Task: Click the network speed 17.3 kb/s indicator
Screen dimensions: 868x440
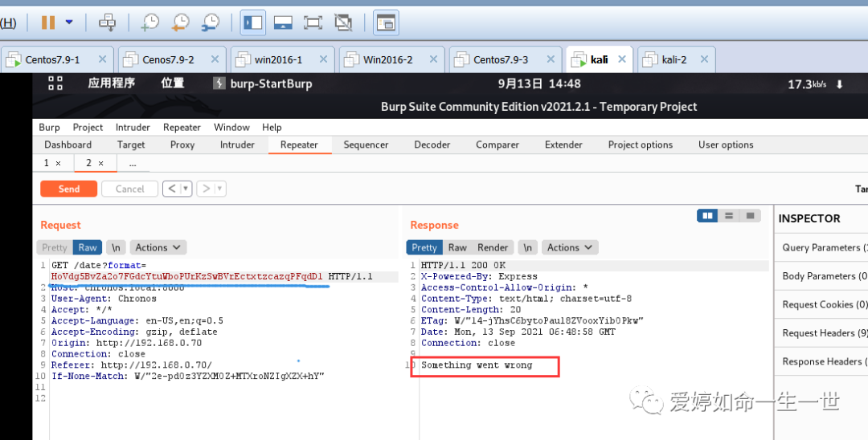Action: coord(807,84)
